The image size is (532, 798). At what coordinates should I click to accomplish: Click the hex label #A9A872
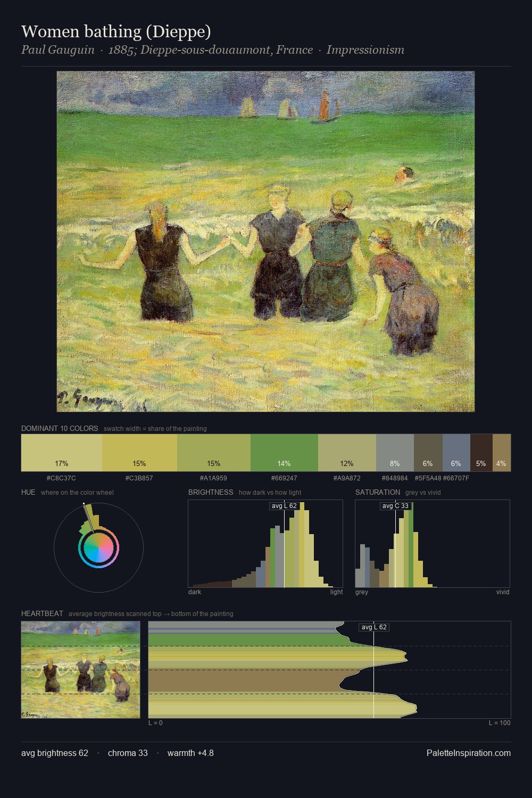pyautogui.click(x=347, y=478)
